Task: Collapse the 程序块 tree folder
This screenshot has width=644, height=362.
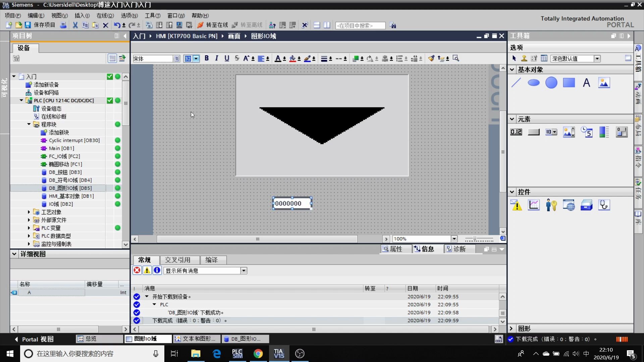Action: [29, 124]
